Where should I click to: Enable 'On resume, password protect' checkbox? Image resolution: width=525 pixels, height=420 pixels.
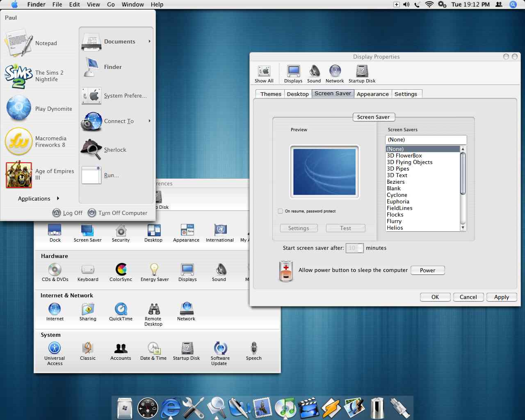(x=280, y=211)
